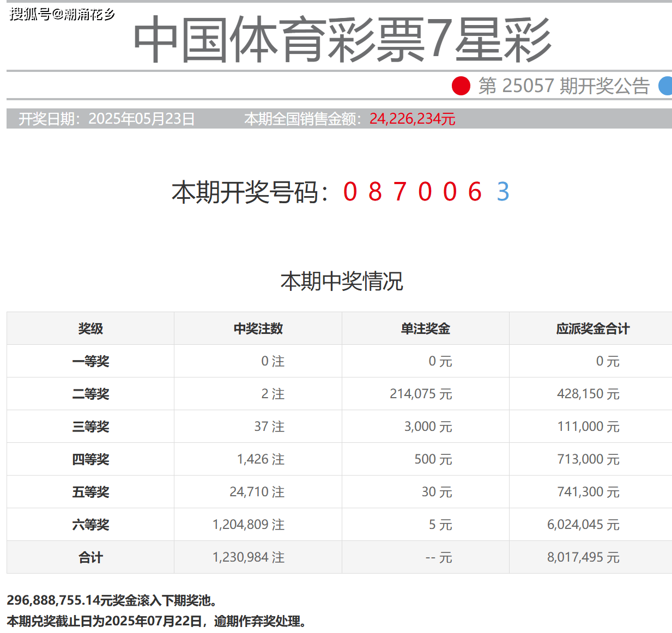Click the draw date 2025年05月23日

click(142, 119)
